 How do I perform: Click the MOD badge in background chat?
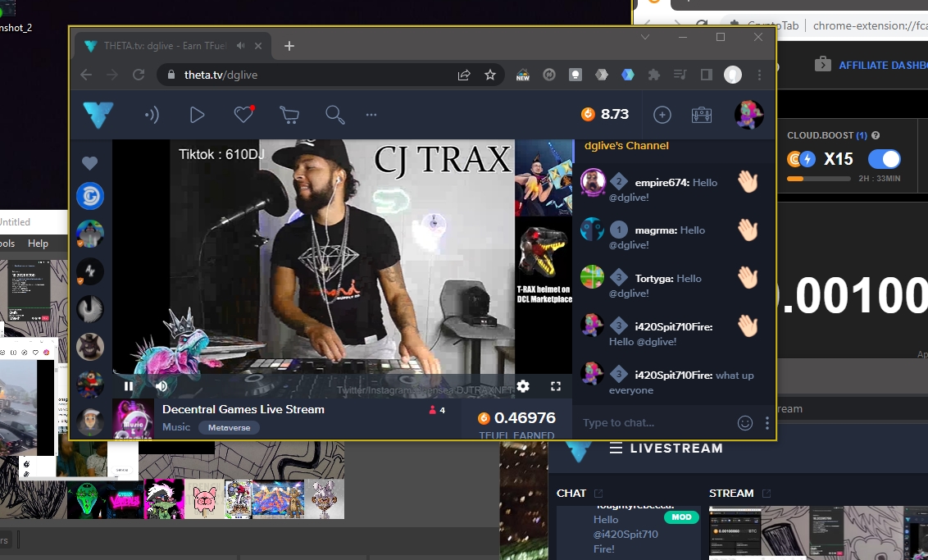coord(681,517)
